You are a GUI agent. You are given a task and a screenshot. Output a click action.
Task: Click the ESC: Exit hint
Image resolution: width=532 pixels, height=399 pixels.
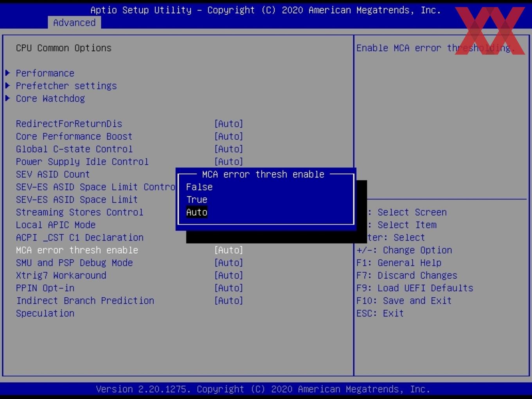coord(380,313)
